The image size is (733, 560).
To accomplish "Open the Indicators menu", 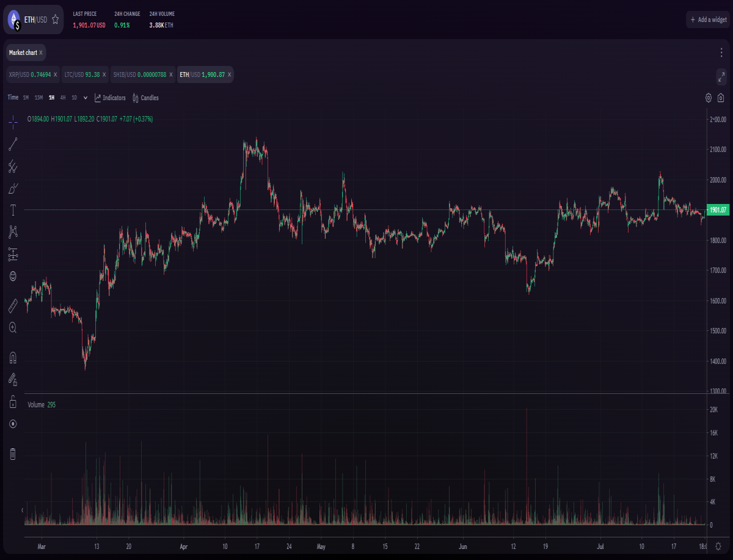I will 110,98.
